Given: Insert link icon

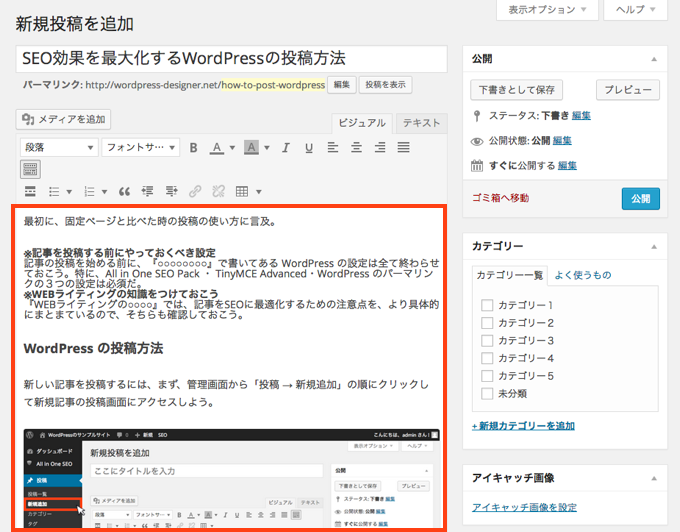Looking at the screenshot, I should (195, 191).
